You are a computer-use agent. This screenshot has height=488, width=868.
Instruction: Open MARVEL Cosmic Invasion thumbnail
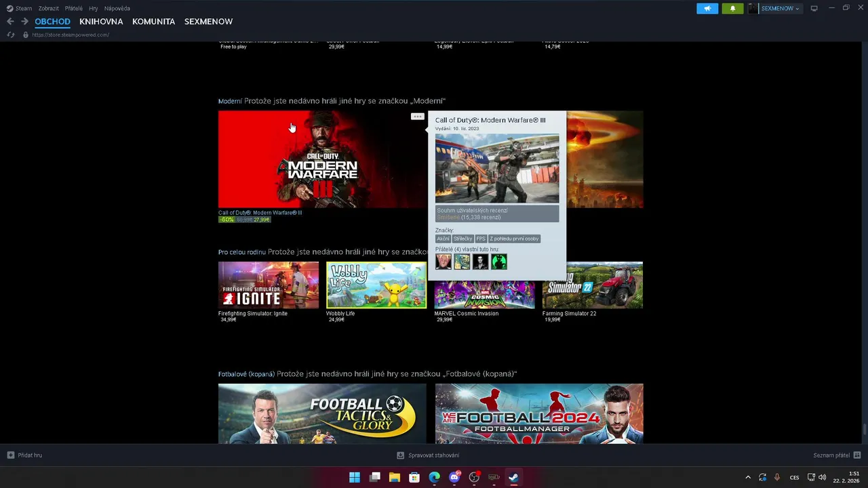[484, 294]
